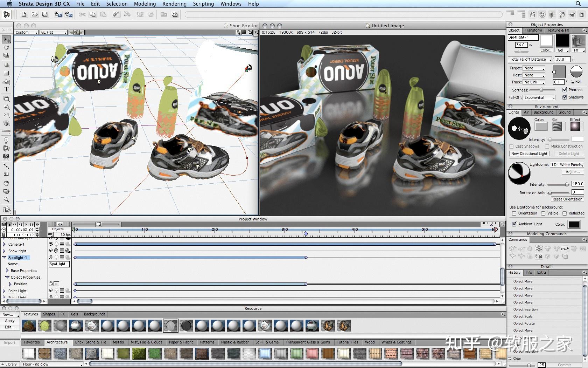
Task: Disable the Shadows checkbox
Action: coord(565,97)
